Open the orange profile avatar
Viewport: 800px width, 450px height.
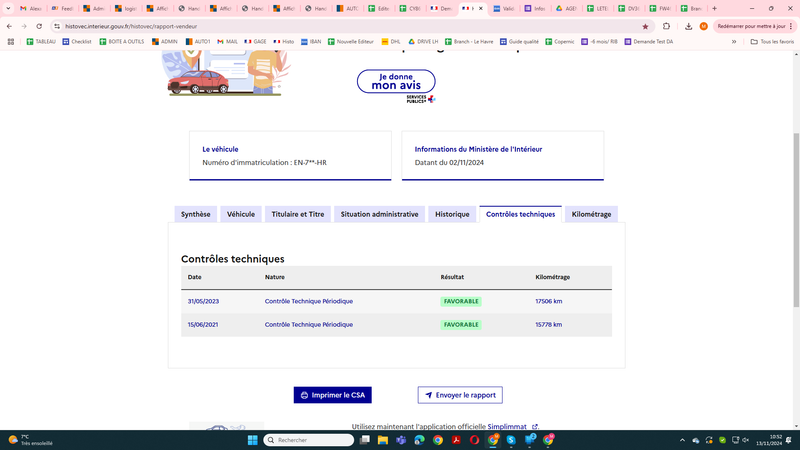coord(704,26)
